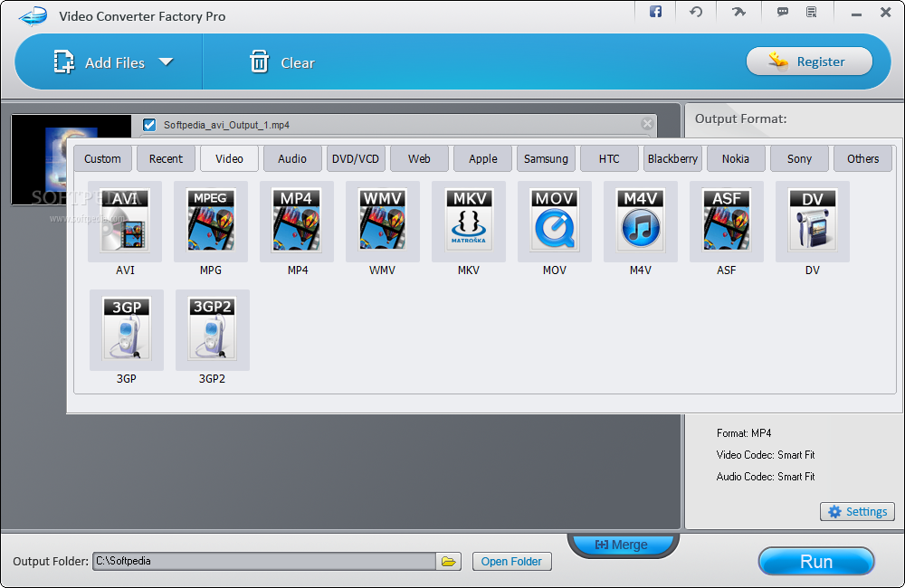Remove file with the gray X button
The image size is (905, 588).
pos(647,124)
